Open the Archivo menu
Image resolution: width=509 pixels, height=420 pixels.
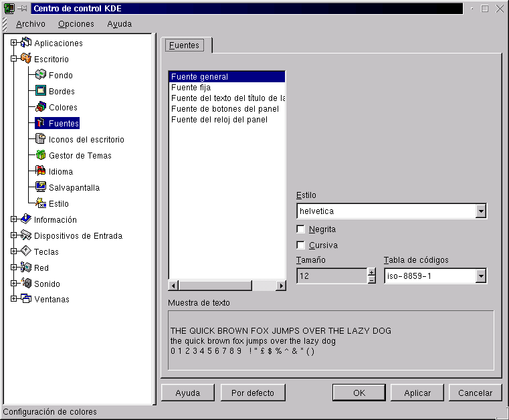[x=31, y=24]
